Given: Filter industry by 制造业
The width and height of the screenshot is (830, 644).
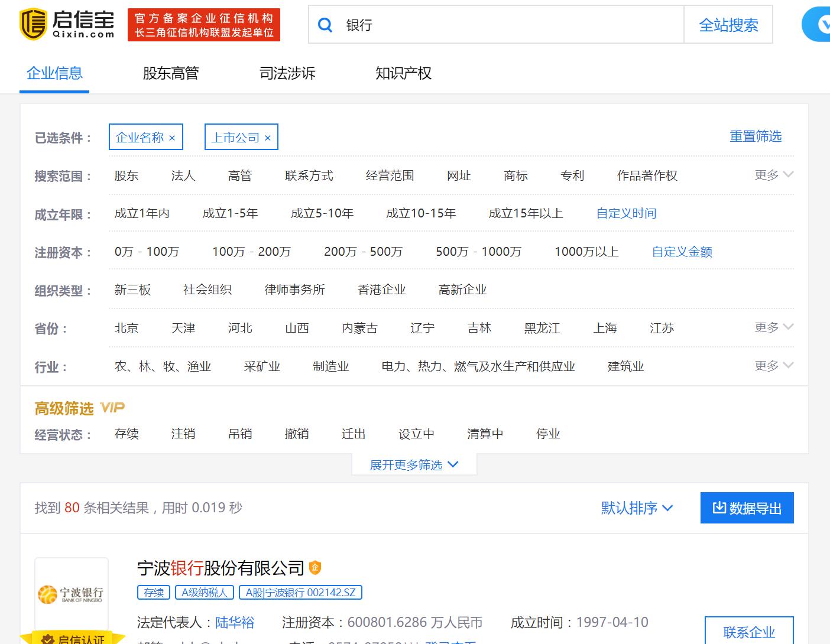Looking at the screenshot, I should click(331, 366).
